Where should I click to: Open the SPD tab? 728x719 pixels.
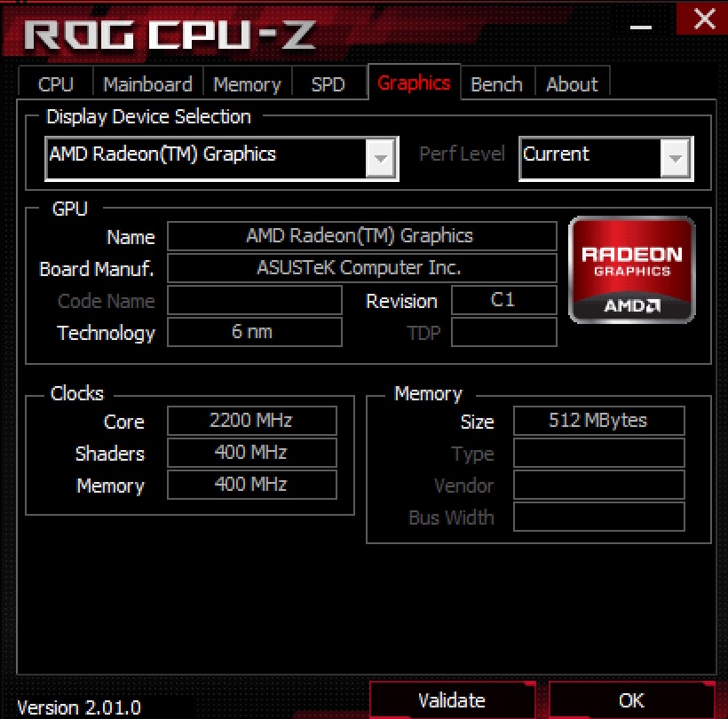(x=328, y=84)
